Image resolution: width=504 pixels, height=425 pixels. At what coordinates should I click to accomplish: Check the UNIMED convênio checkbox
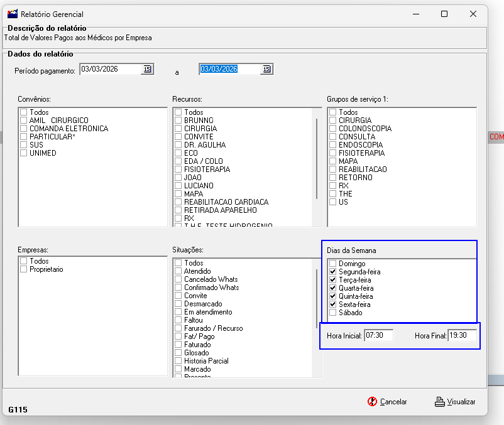point(24,153)
